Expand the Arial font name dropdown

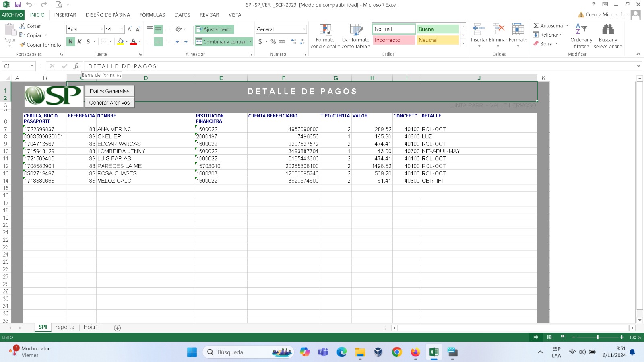click(x=102, y=29)
